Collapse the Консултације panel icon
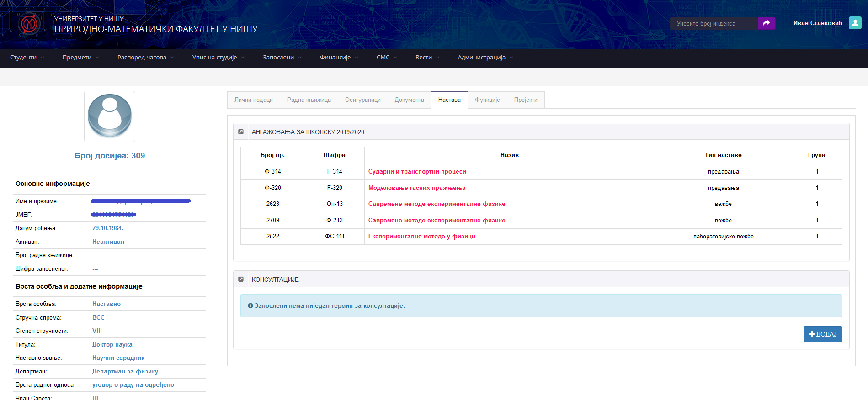 tap(241, 279)
